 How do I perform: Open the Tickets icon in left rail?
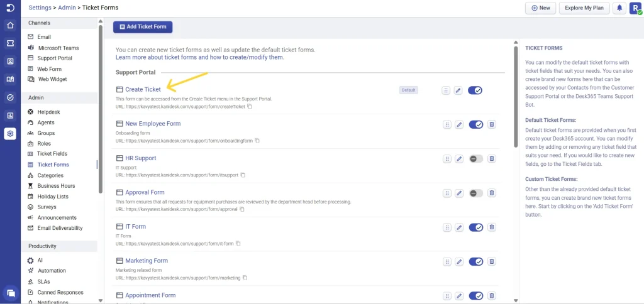point(10,43)
